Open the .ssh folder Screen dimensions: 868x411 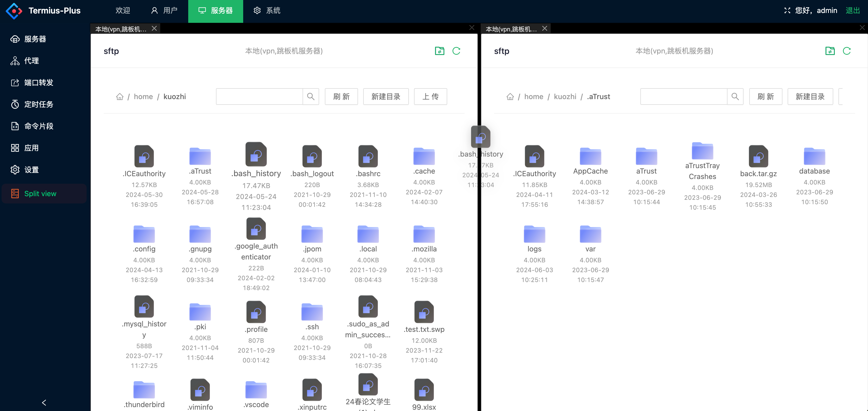pos(312,312)
